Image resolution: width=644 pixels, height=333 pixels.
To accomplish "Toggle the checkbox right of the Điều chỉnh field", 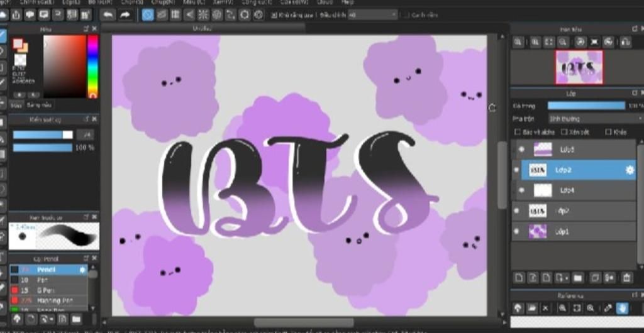I will pyautogui.click(x=407, y=15).
